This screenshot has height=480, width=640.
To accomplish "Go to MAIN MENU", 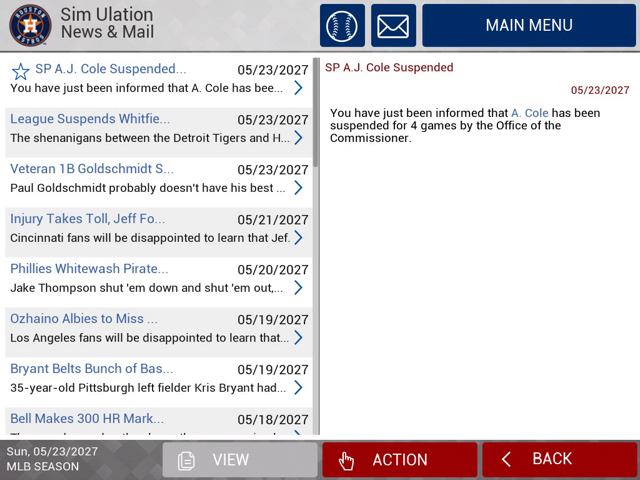I will [529, 25].
